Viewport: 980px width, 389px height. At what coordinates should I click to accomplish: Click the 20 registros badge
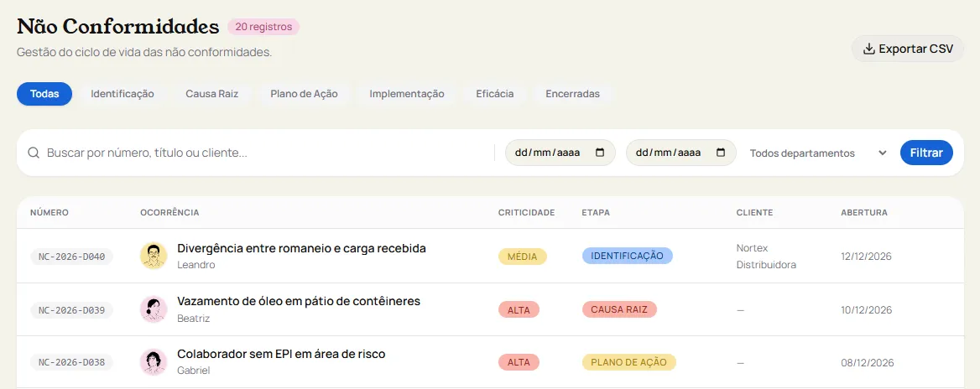click(x=263, y=27)
